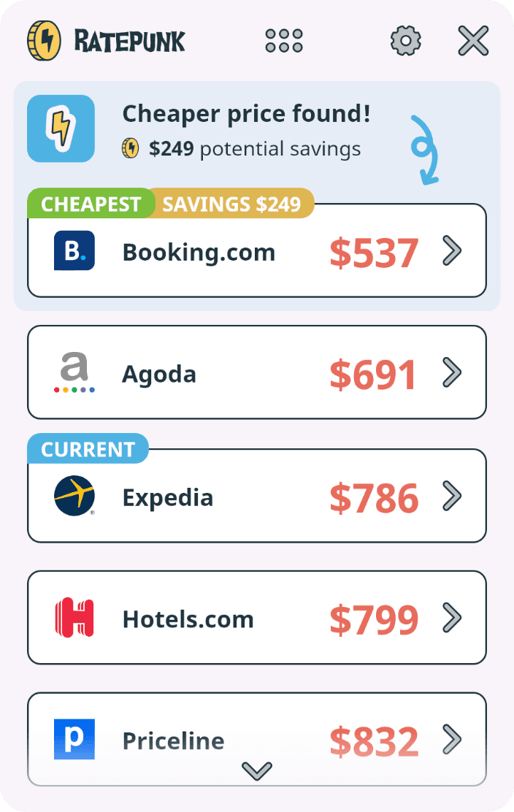Click the Agoda logo icon
Screen dimensions: 514x812
(74, 372)
